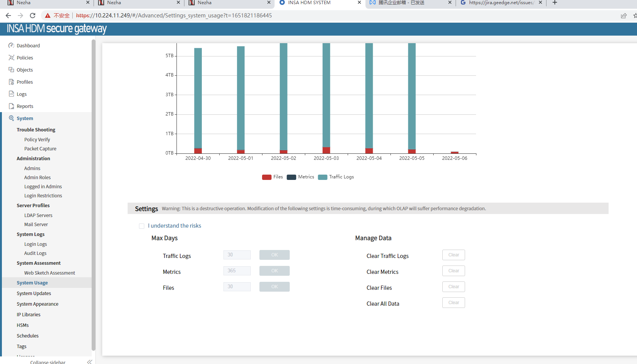Click OK button next to Traffic Logs

point(274,255)
